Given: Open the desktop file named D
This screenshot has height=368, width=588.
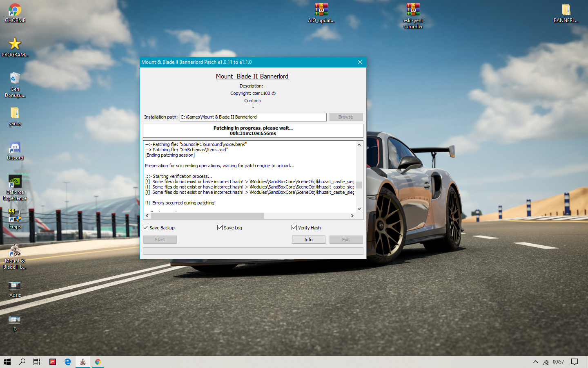Looking at the screenshot, I should click(15, 323).
